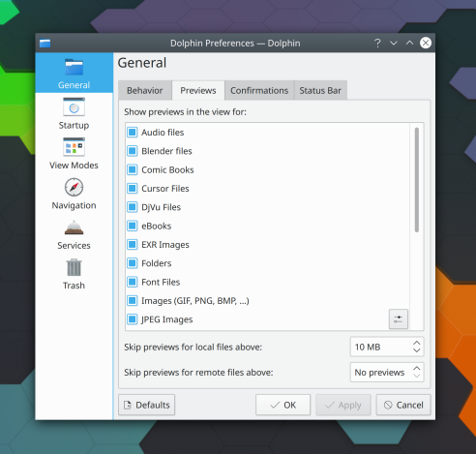Click the Folders label
Screen dimensions: 476x454
pyautogui.click(x=157, y=263)
